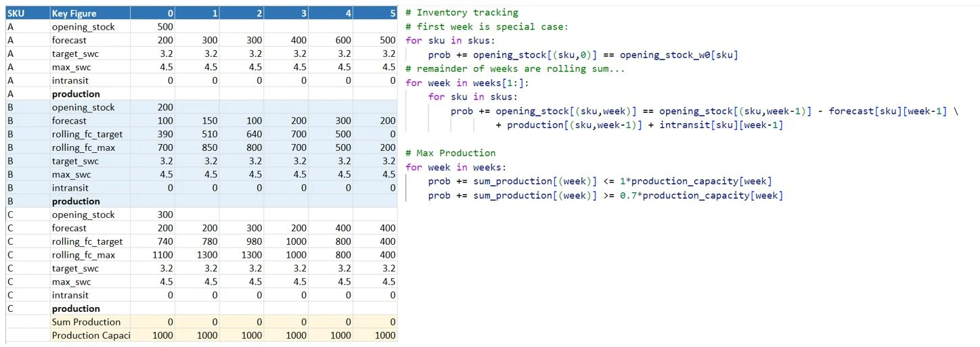
Task: Select SKU C rolling_fc_target value 980
Action: (x=242, y=241)
